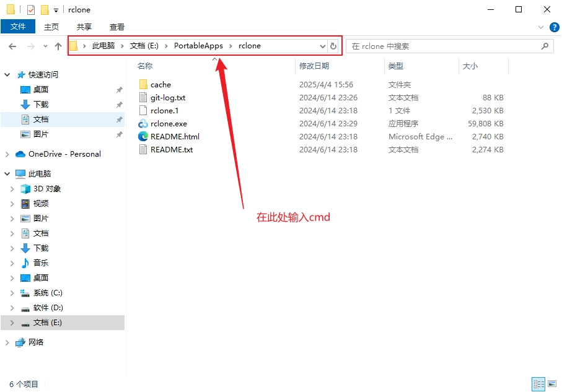The height and width of the screenshot is (392, 562).
Task: Open the cache folder icon
Action: click(143, 85)
